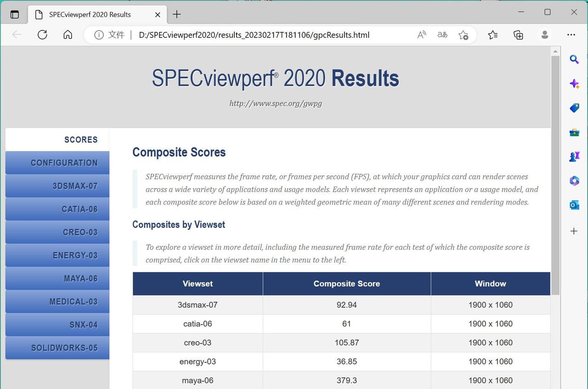Select the 3dsmax-07 table cell

coord(198,305)
